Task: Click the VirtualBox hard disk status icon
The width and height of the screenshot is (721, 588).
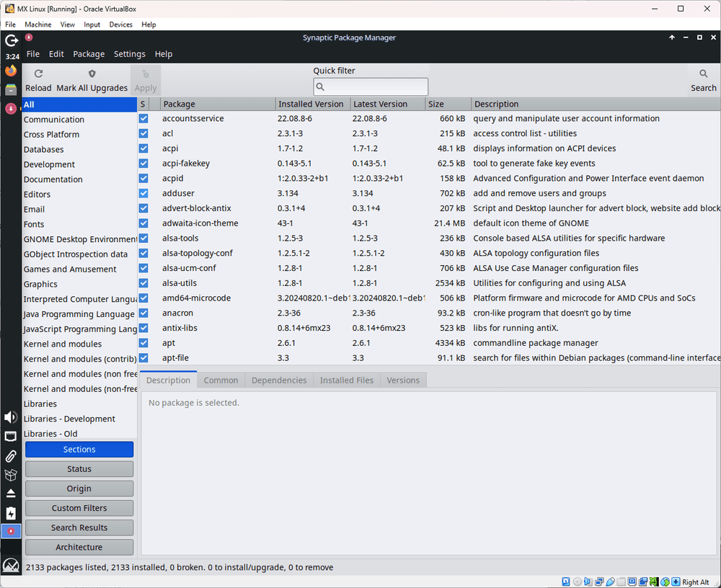Action: click(565, 582)
